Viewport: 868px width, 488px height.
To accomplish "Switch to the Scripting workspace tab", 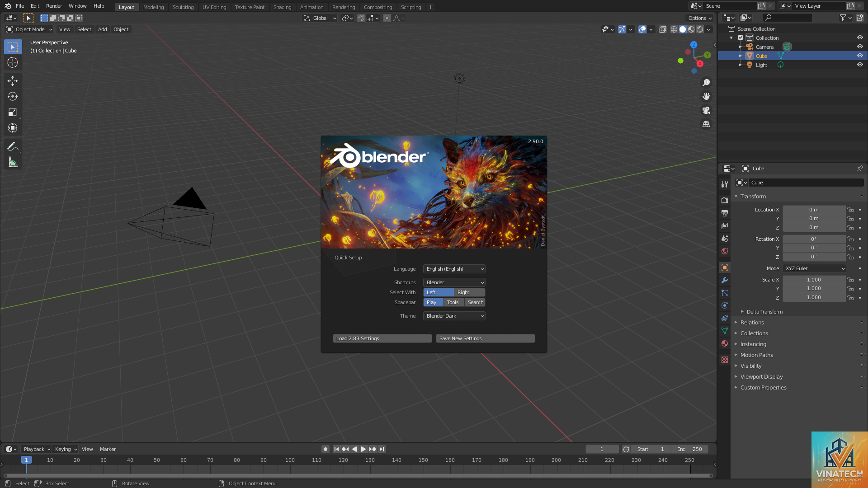I will pyautogui.click(x=411, y=7).
